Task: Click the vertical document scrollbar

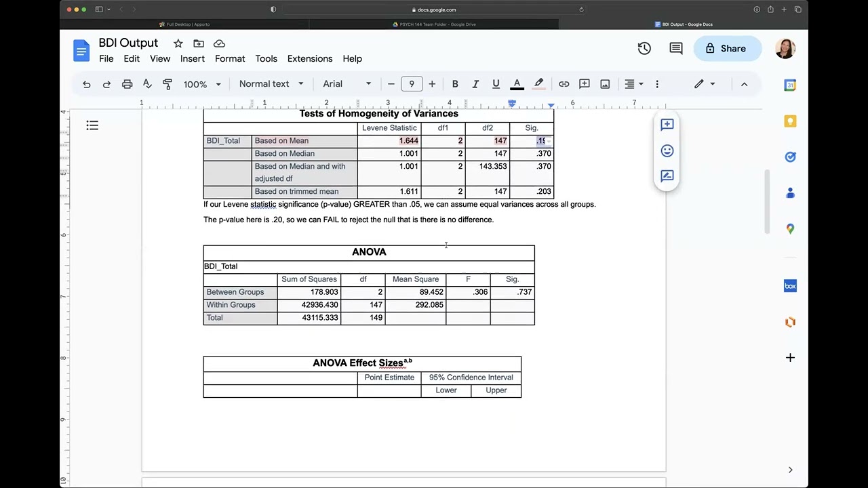Action: coord(767,202)
